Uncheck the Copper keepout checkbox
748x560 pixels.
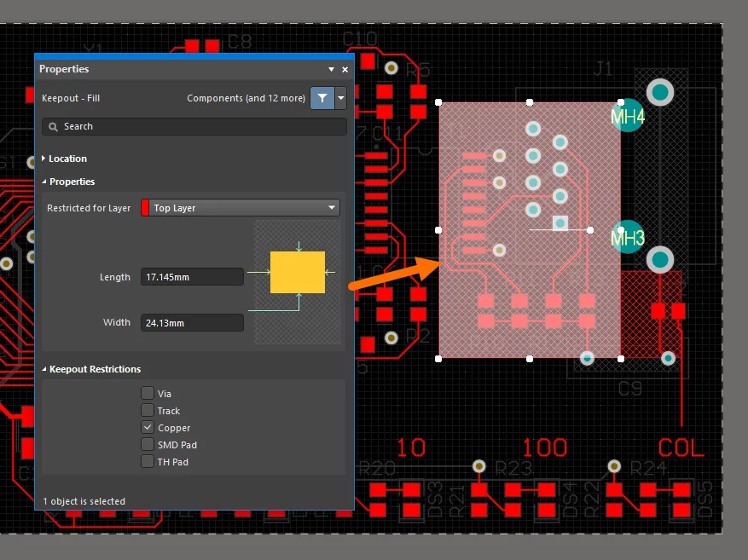pyautogui.click(x=148, y=428)
